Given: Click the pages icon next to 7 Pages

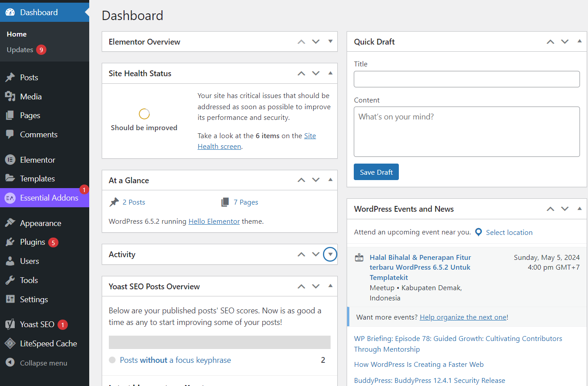Looking at the screenshot, I should 225,202.
